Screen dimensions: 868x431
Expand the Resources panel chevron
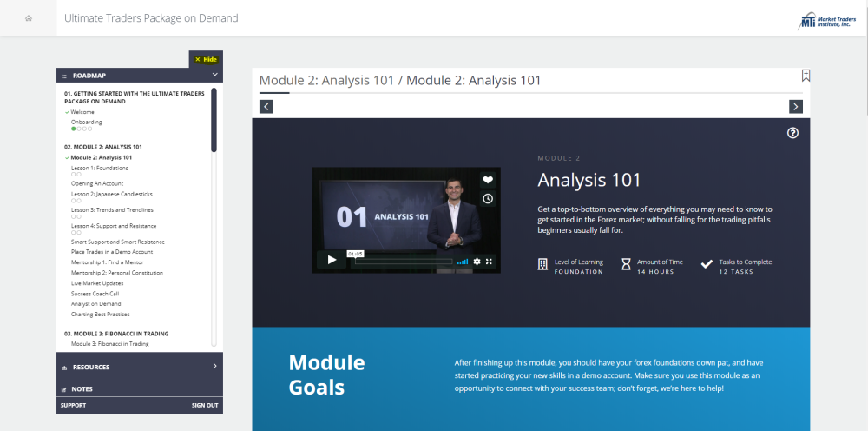[x=214, y=366]
